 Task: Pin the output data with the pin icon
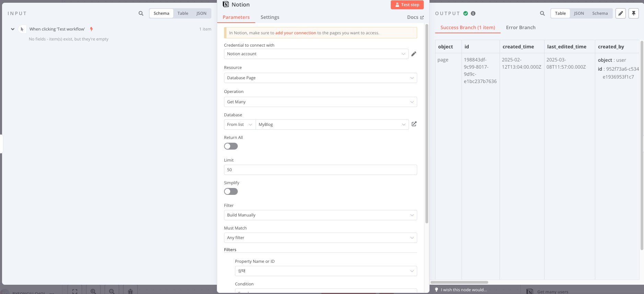click(x=634, y=13)
